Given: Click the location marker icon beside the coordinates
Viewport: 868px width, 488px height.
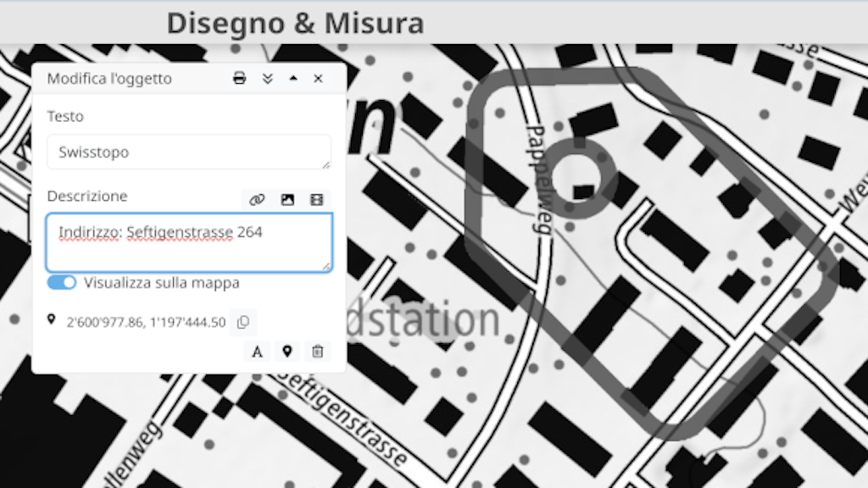Looking at the screenshot, I should point(53,321).
